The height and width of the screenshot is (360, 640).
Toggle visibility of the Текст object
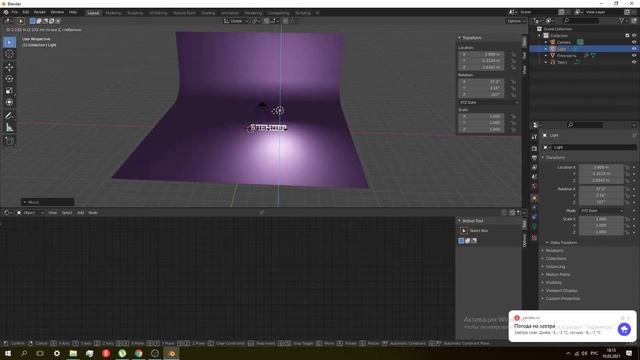click(x=634, y=62)
